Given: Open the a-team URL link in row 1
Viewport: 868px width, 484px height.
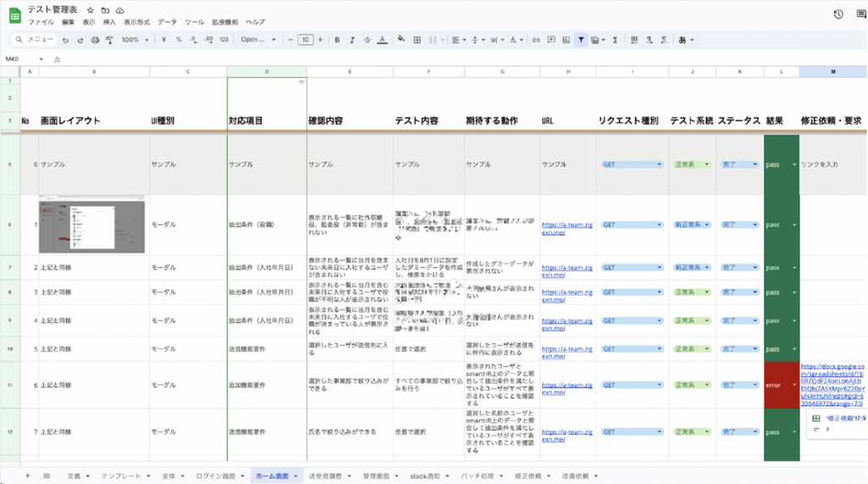Looking at the screenshot, I should (564, 229).
